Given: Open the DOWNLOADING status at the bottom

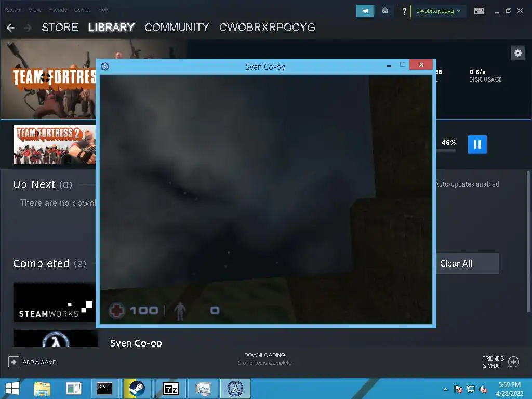Looking at the screenshot, I should [264, 358].
